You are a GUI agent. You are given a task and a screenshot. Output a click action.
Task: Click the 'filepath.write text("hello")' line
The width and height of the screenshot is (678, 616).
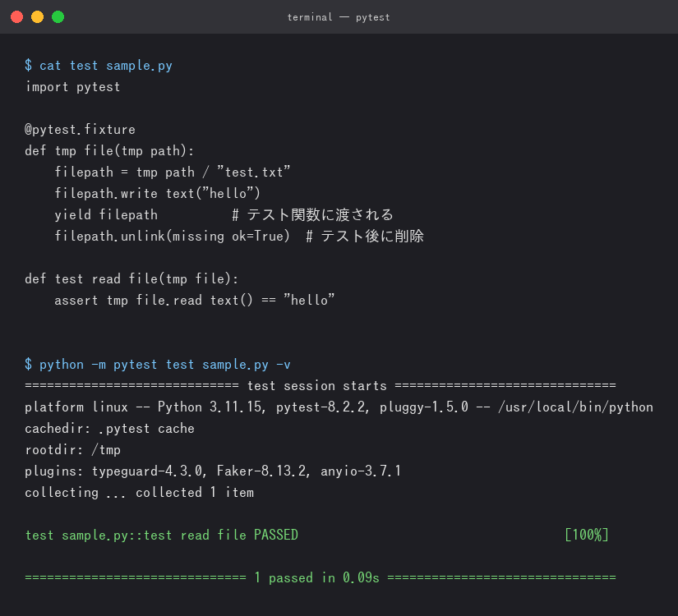click(158, 193)
